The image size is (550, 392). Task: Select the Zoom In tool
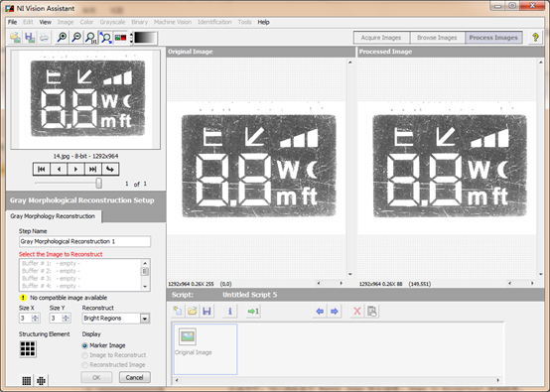pos(63,37)
